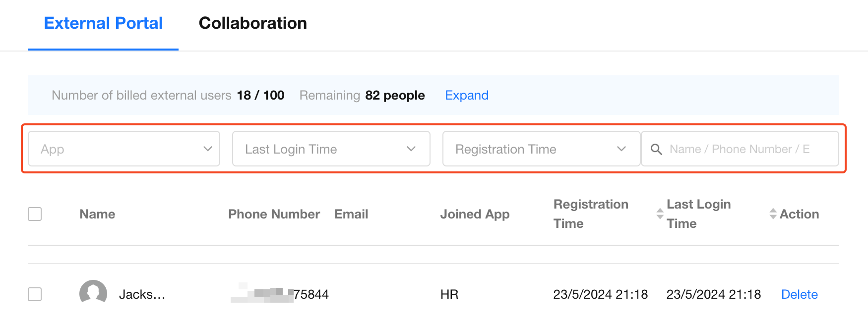The image size is (868, 322).
Task: Click the truncated user name Jacks...
Action: (x=142, y=294)
